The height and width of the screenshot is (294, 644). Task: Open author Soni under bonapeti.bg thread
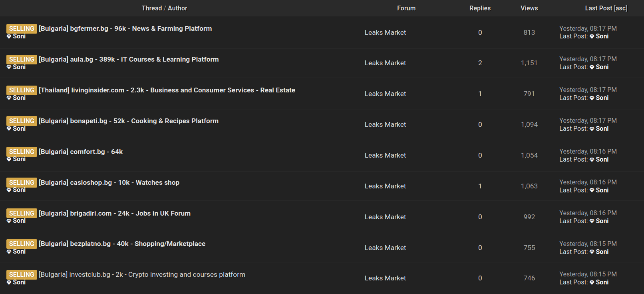click(19, 129)
